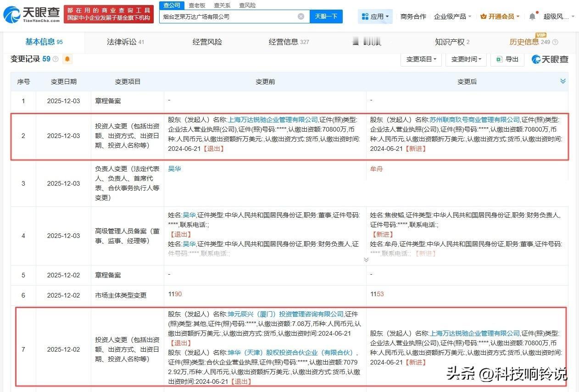Open 上海万达锐驰企业管理有限公司 link in row 7
The image size is (579, 392).
475,333
